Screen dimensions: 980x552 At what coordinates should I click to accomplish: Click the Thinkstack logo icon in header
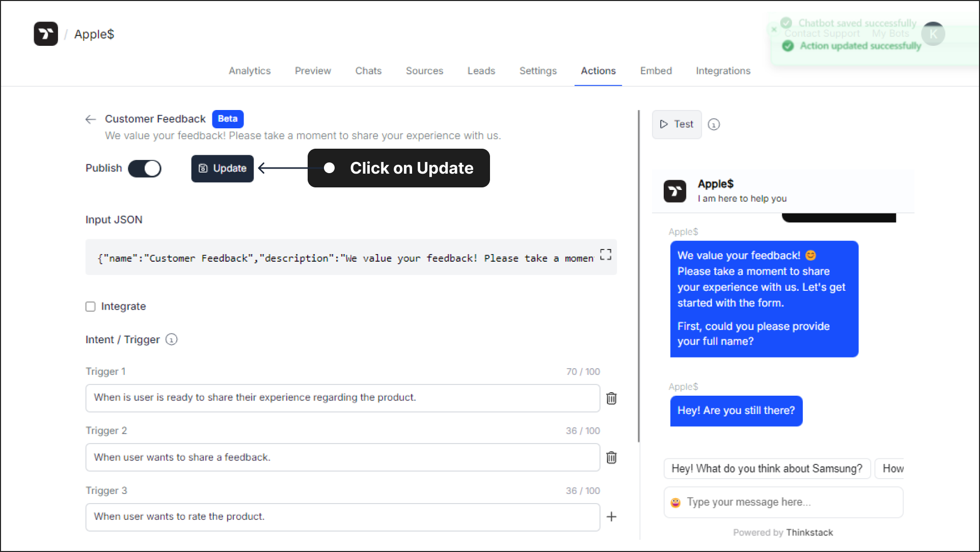coord(46,34)
